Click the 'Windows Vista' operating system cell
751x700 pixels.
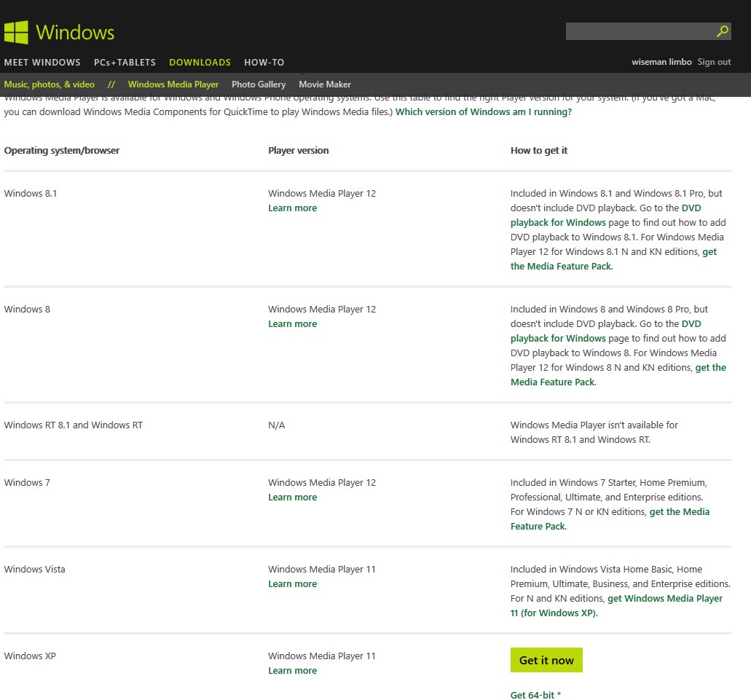pyautogui.click(x=34, y=570)
